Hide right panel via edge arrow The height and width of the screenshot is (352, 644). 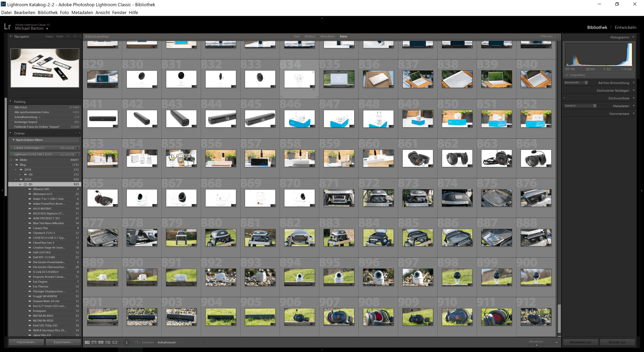click(641, 190)
